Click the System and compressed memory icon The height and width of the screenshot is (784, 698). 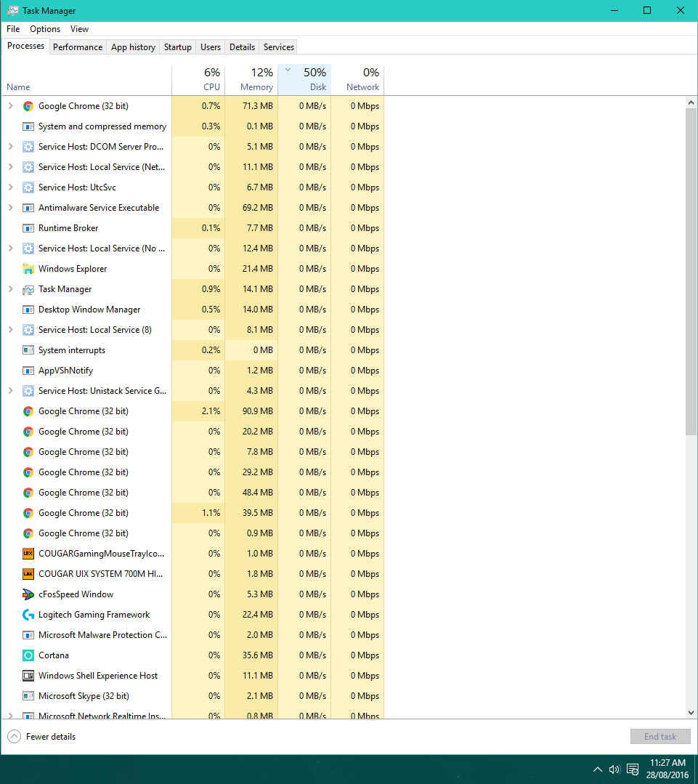pos(28,126)
